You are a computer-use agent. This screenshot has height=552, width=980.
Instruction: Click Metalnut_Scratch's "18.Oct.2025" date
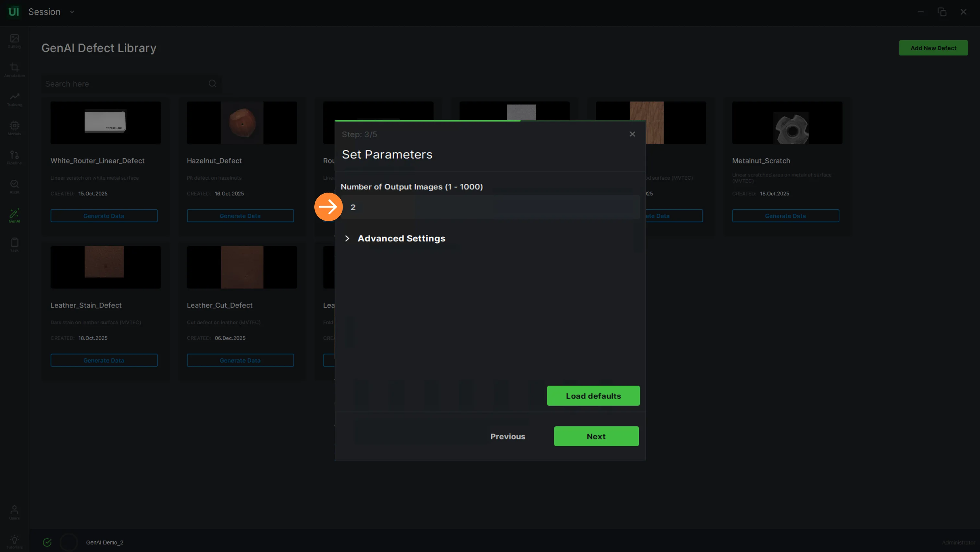pos(775,194)
